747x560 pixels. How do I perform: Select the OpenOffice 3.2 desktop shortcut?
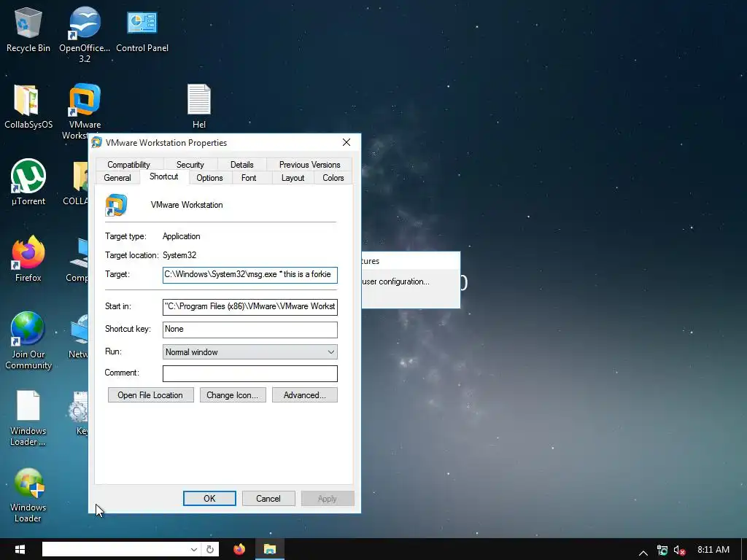[85, 34]
